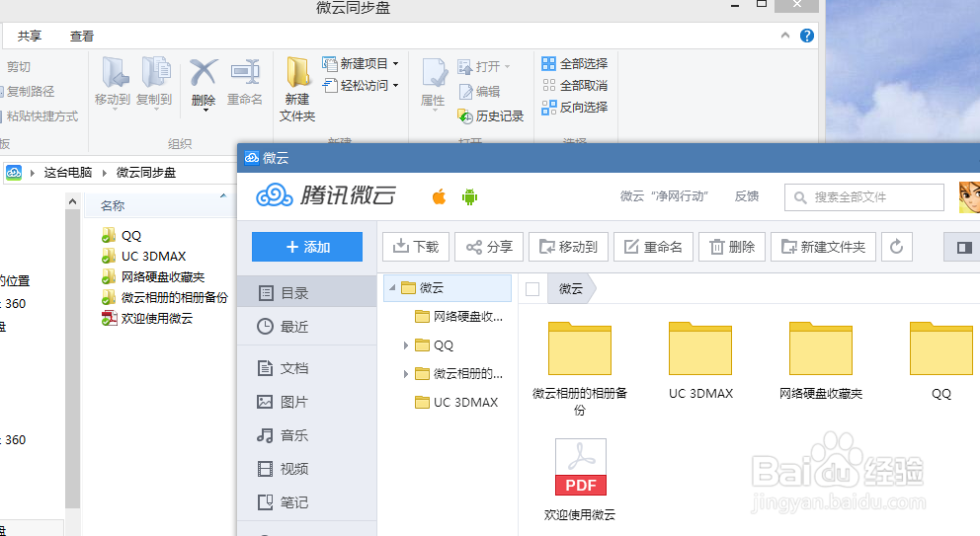This screenshot has height=536, width=980.
Task: Expand the arrow before 这台电脑 in address bar
Action: (33, 173)
